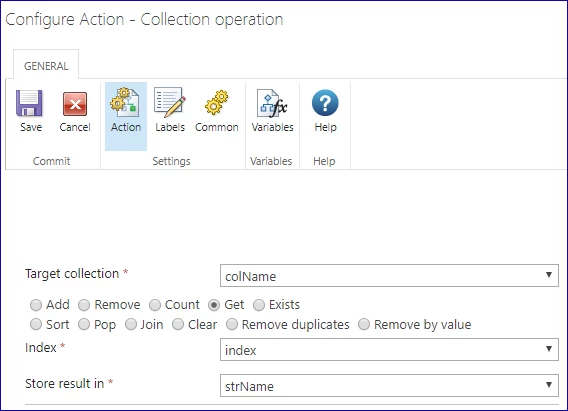This screenshot has width=568, height=411.
Task: Switch to the GENERAL ribbon tab
Action: click(46, 66)
